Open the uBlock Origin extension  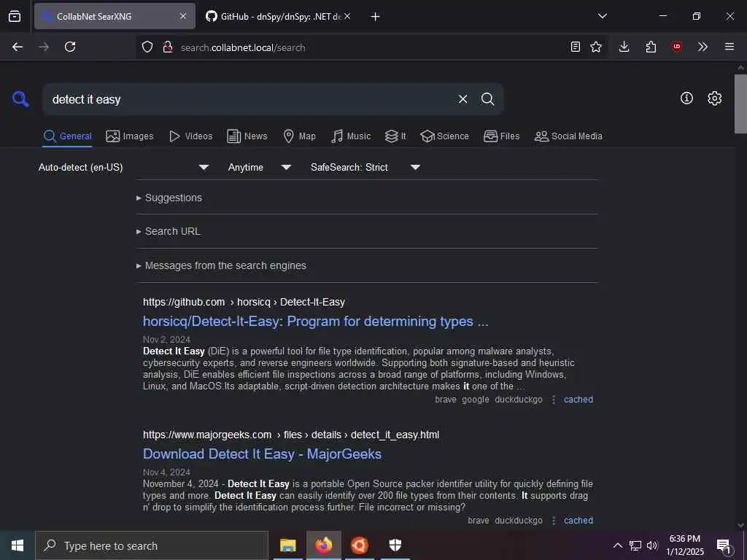point(677,47)
